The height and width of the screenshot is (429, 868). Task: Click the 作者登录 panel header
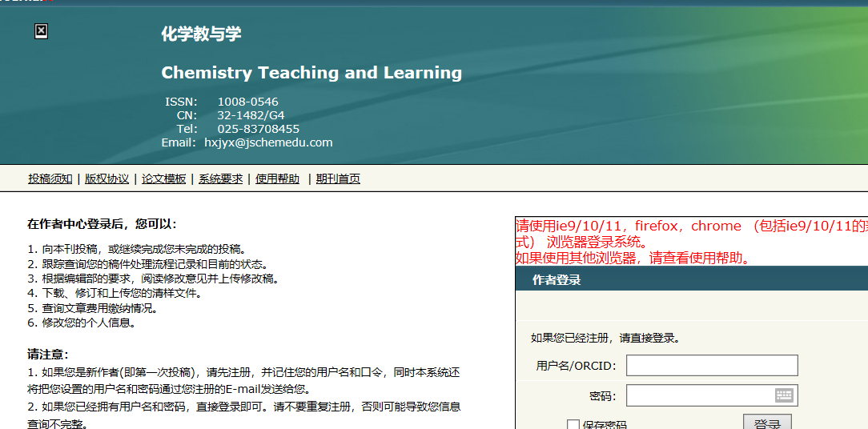coord(691,279)
